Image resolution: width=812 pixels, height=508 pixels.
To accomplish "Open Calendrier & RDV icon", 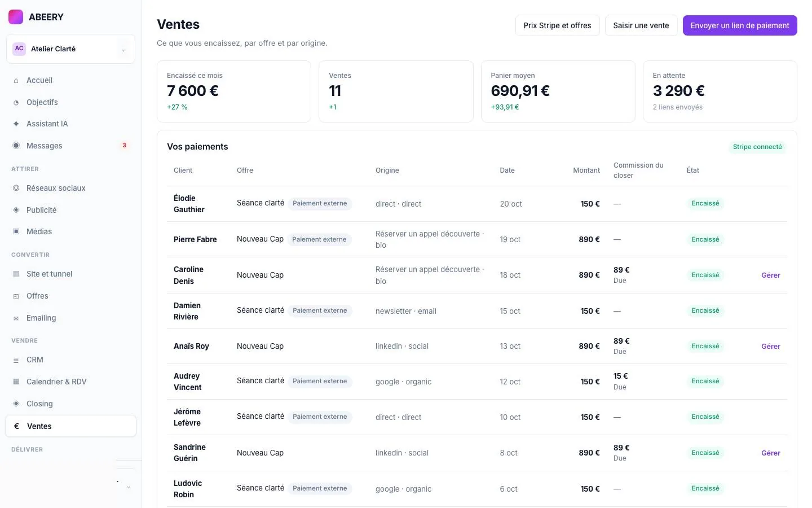I will (16, 382).
